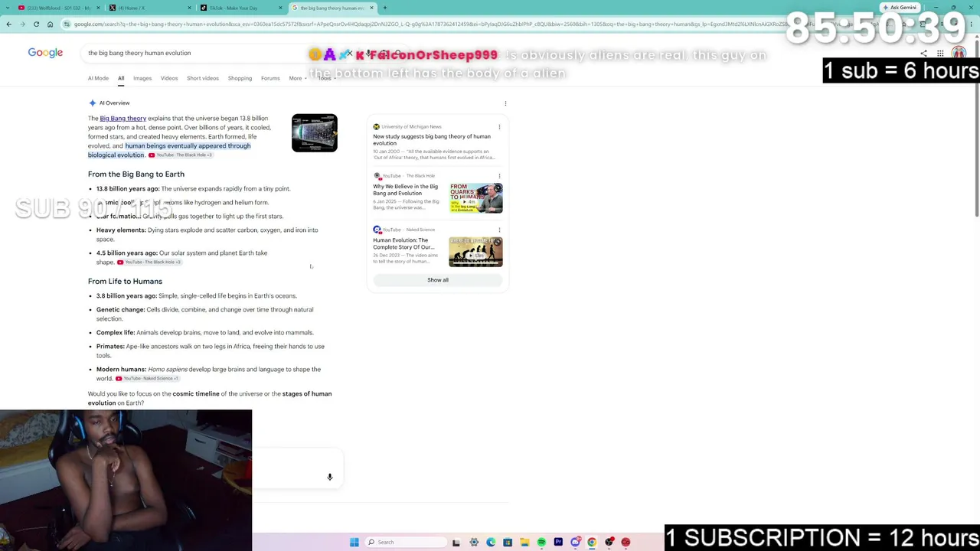The width and height of the screenshot is (980, 551).
Task: Open the From Quarks to Humans video thumbnail
Action: tap(476, 198)
